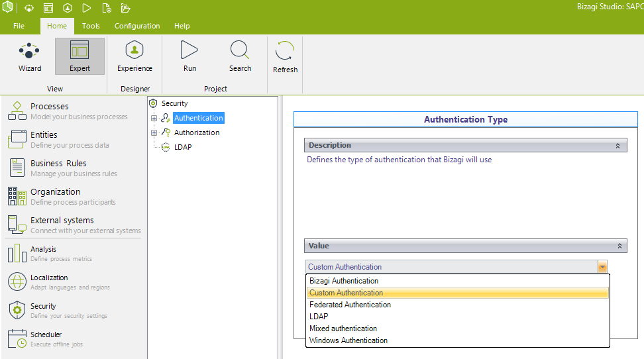
Task: Click the Run quick-access play icon
Action: coord(87,8)
